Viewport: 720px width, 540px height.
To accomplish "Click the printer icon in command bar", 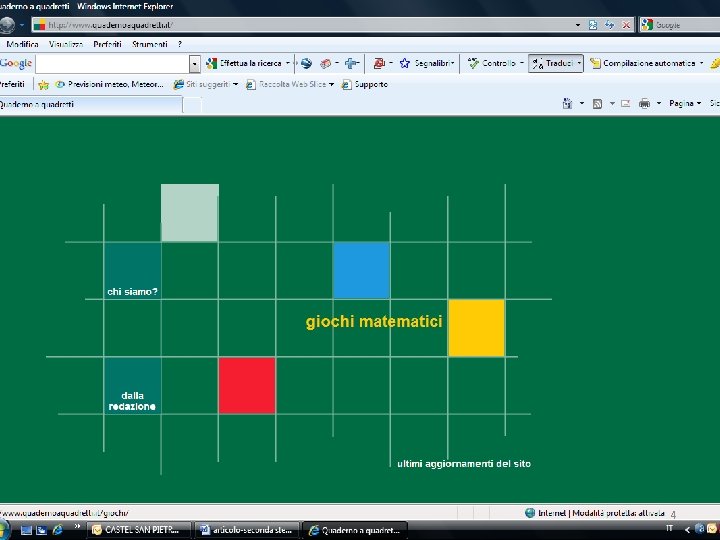I will point(645,104).
